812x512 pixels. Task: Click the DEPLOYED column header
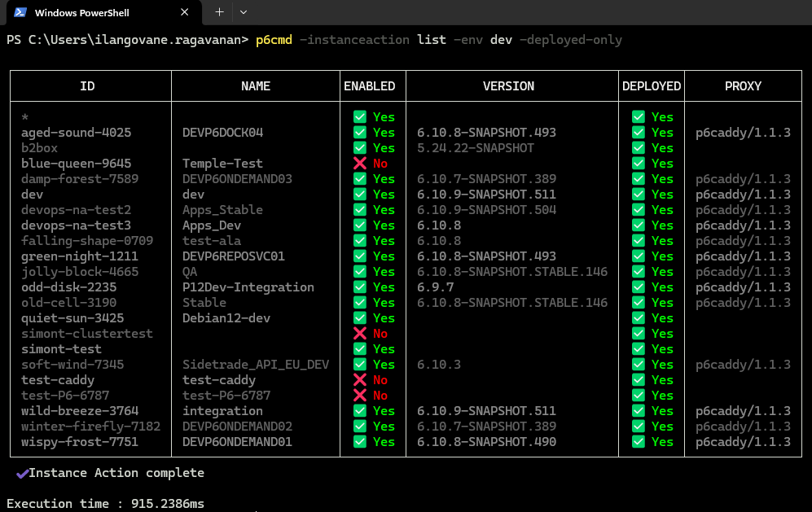652,86
